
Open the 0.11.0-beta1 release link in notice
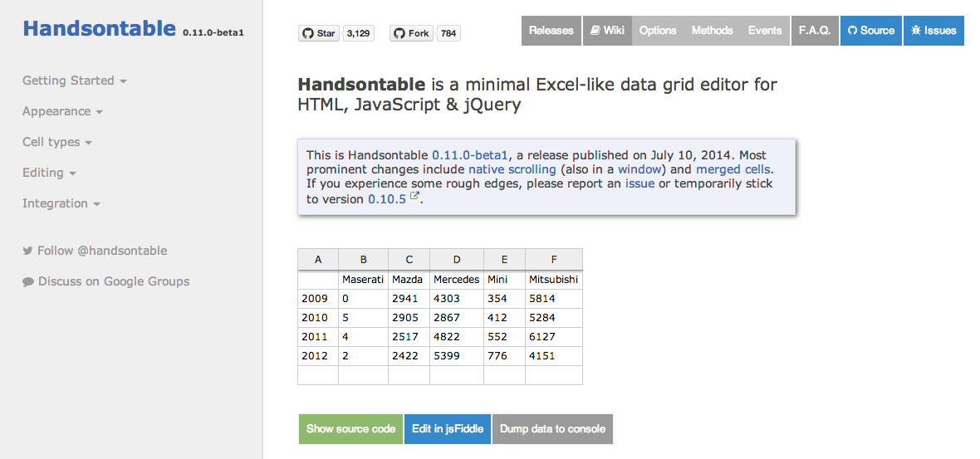470,155
